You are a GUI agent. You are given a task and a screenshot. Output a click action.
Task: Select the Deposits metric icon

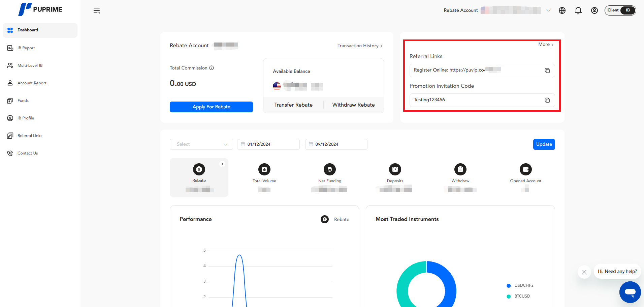395,169
